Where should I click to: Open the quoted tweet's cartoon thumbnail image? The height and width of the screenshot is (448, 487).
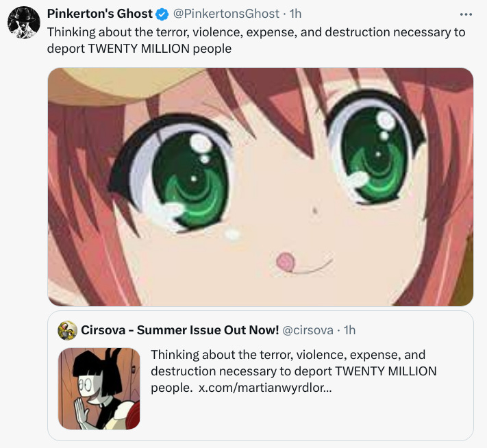point(99,388)
